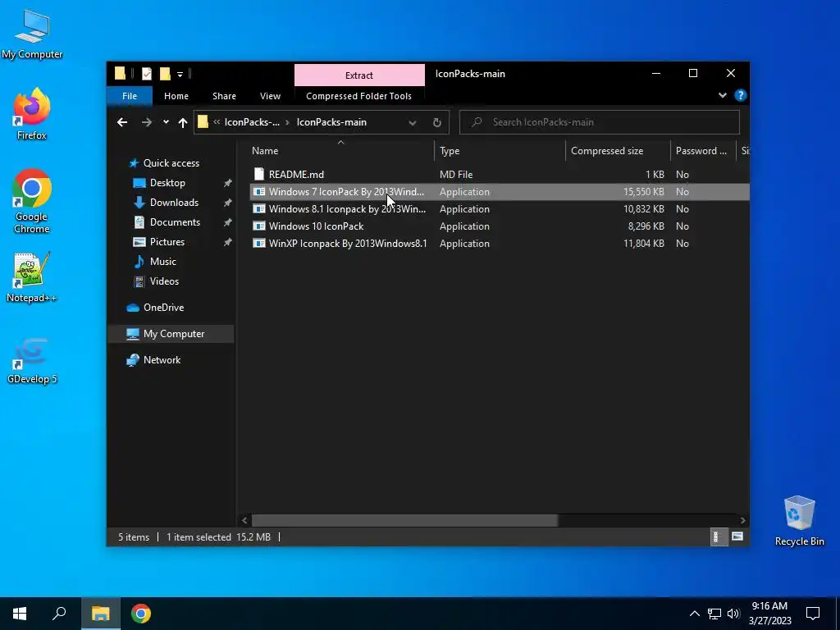
Task: Click the 15,550 KB compressed size cell
Action: coord(643,192)
